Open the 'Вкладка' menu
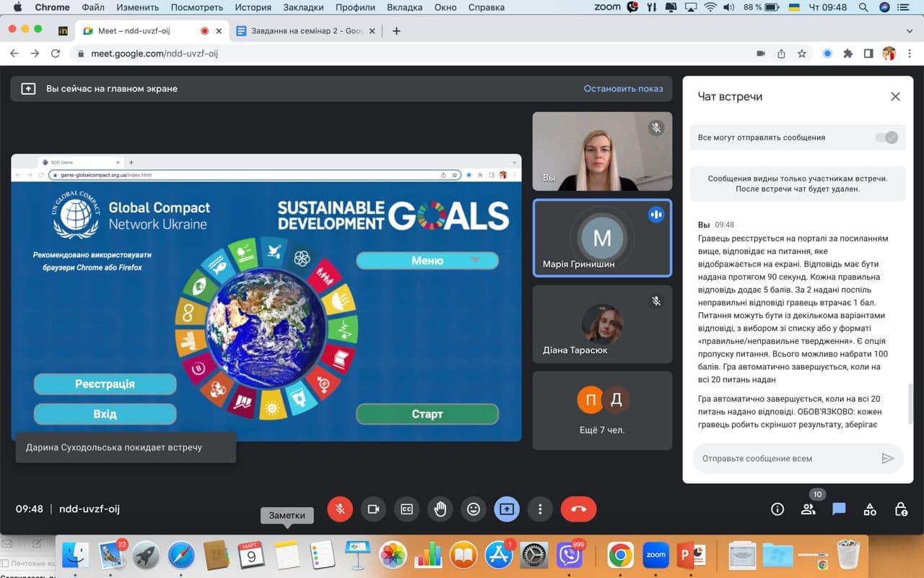Image resolution: width=924 pixels, height=578 pixels. [405, 7]
